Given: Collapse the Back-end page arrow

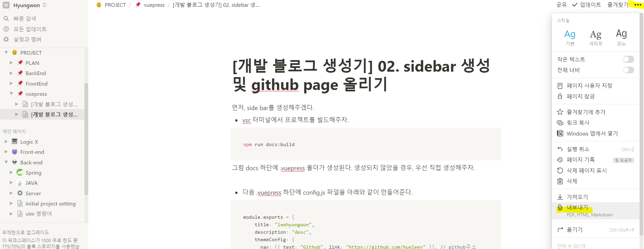Looking at the screenshot, I should (6, 162).
